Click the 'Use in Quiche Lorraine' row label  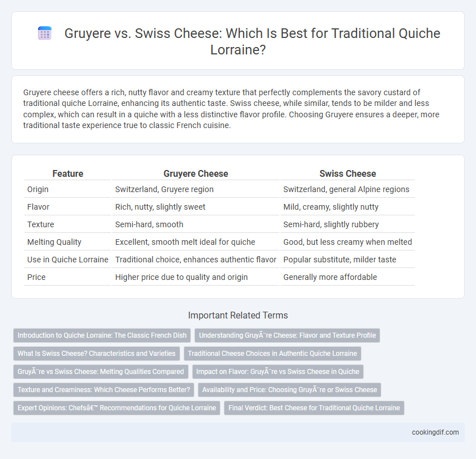point(67,260)
